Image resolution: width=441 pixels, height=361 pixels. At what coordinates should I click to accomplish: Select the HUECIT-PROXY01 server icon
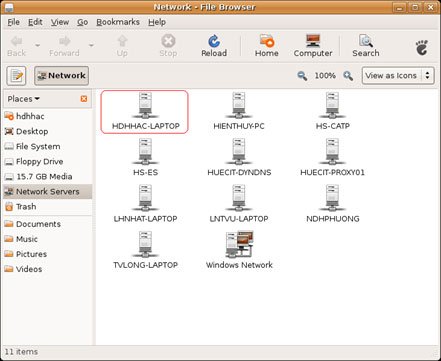pos(332,158)
